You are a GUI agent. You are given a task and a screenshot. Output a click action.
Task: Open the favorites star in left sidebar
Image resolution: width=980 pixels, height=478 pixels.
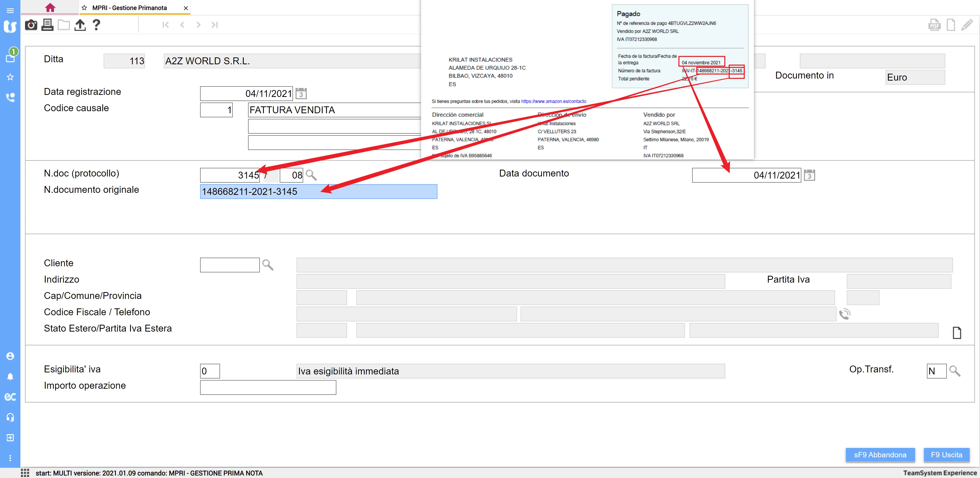pyautogui.click(x=10, y=77)
